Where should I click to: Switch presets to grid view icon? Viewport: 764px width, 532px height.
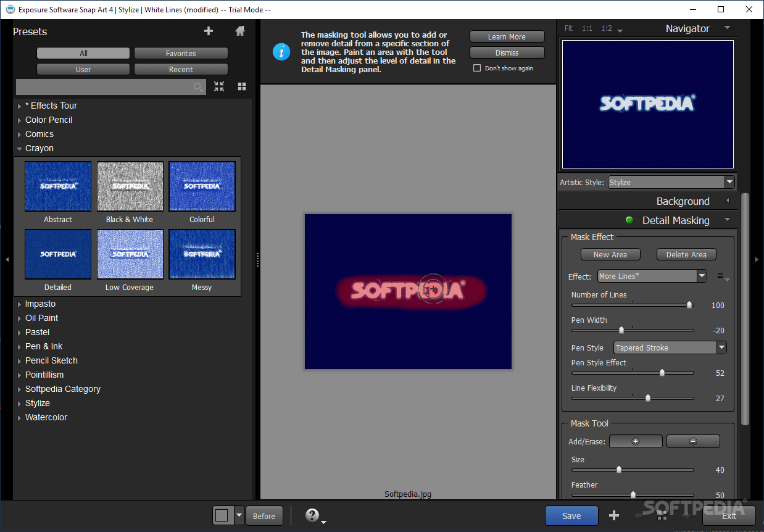(x=242, y=86)
